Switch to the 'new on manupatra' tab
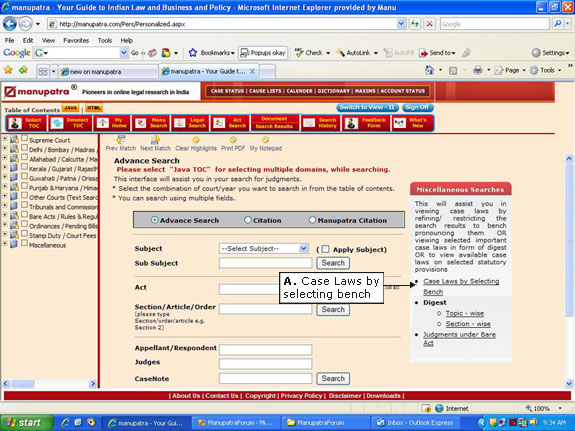This screenshot has height=431, width=575. (x=109, y=72)
